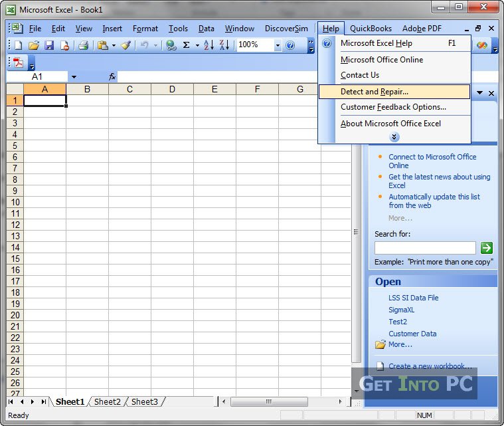Click the colorful toolbar icon at far right
The image size is (504, 426).
[482, 45]
